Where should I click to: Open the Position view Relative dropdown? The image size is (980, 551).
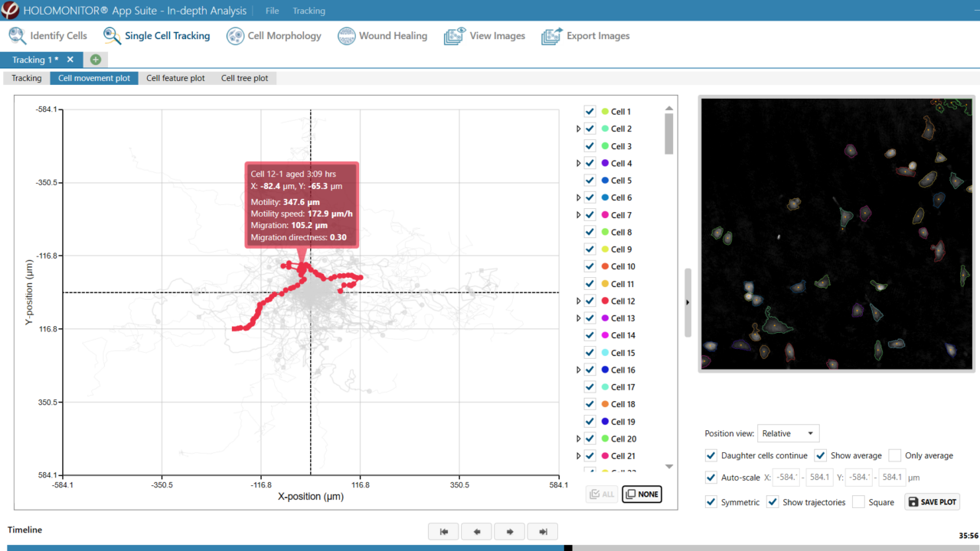pyautogui.click(x=788, y=433)
